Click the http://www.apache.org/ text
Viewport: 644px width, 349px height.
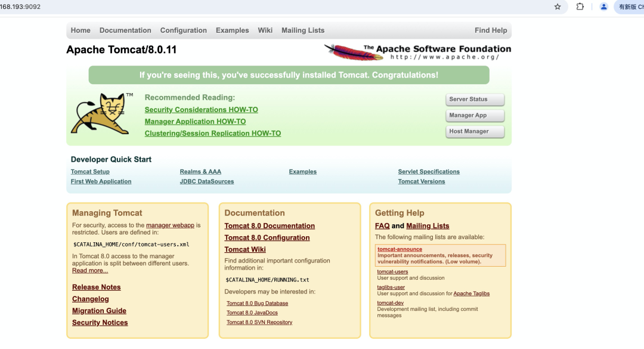point(445,57)
